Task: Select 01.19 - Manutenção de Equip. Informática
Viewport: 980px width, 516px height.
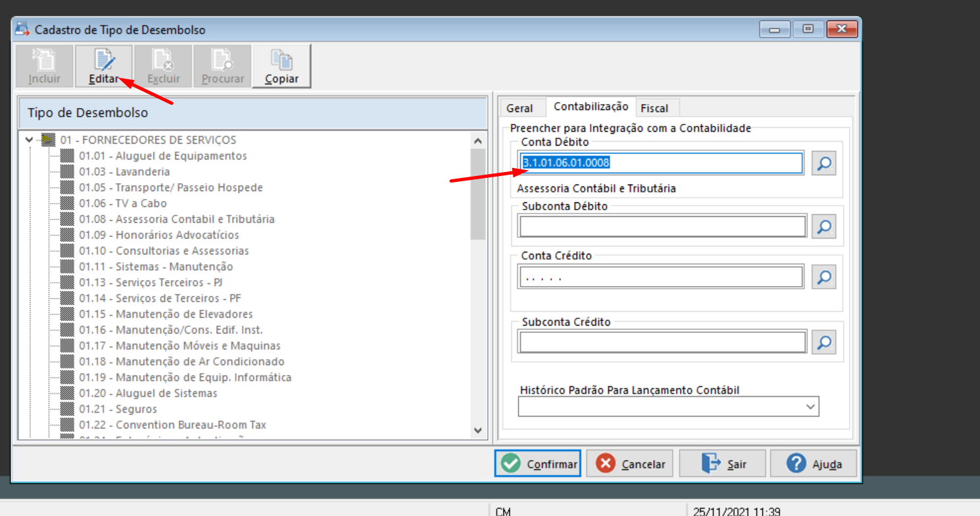Action: click(185, 377)
